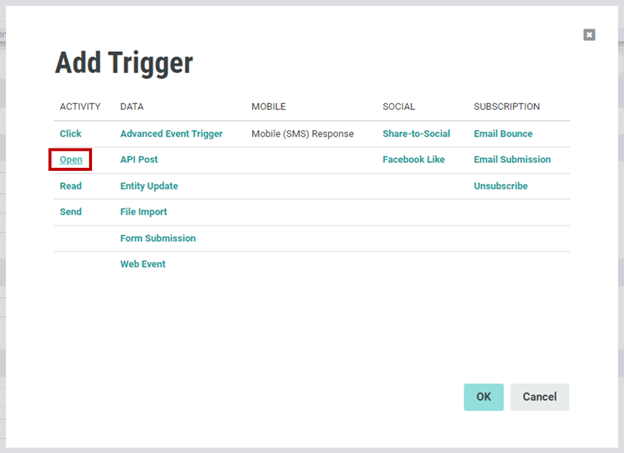Pick the Send activity trigger
Screen dimensions: 624x453
tap(70, 212)
